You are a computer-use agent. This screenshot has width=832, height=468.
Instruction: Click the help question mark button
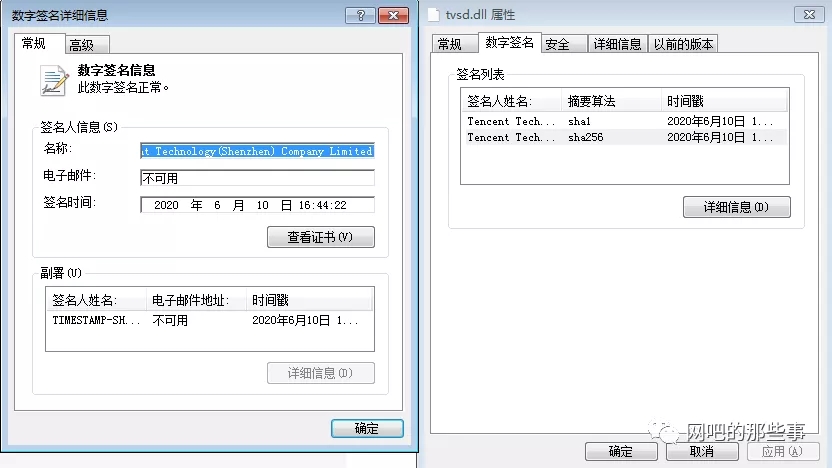(360, 15)
